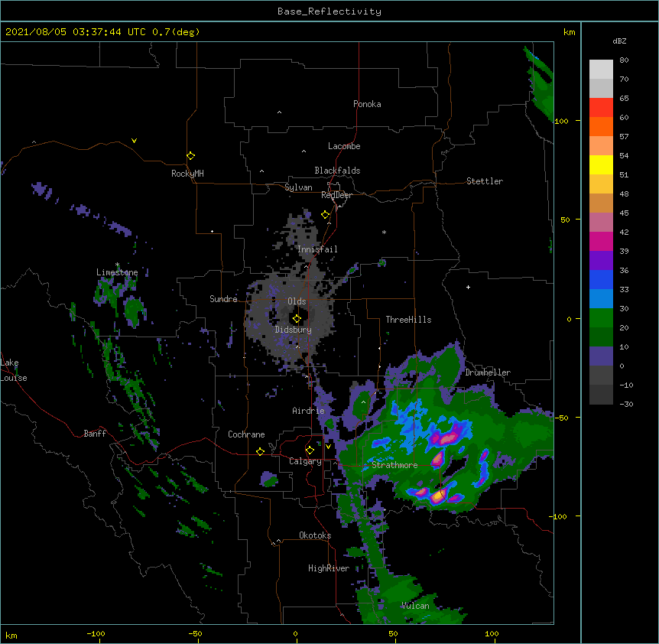Click the yellow marker south of RedDeer
The height and width of the screenshot is (644, 659).
(x=325, y=215)
